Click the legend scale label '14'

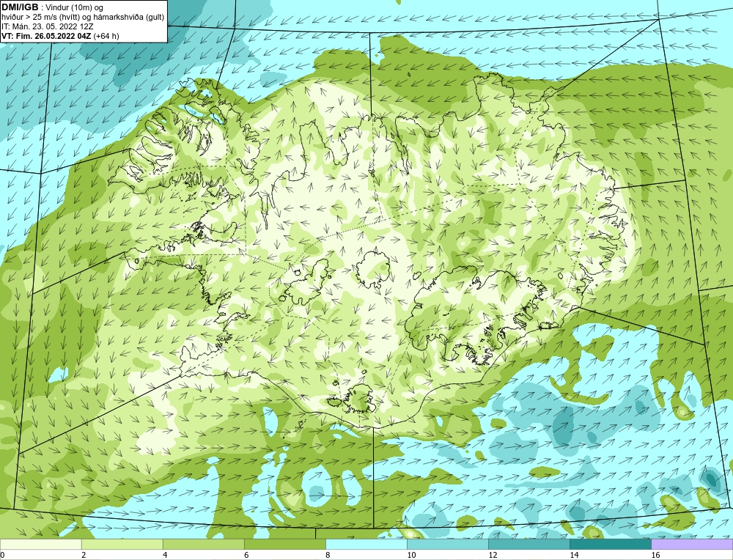(x=573, y=555)
